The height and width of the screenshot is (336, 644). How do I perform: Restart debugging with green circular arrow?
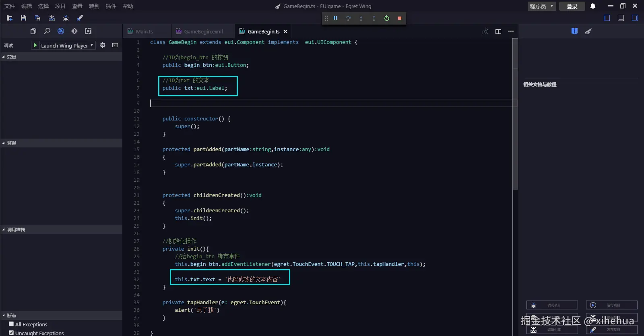tap(387, 18)
